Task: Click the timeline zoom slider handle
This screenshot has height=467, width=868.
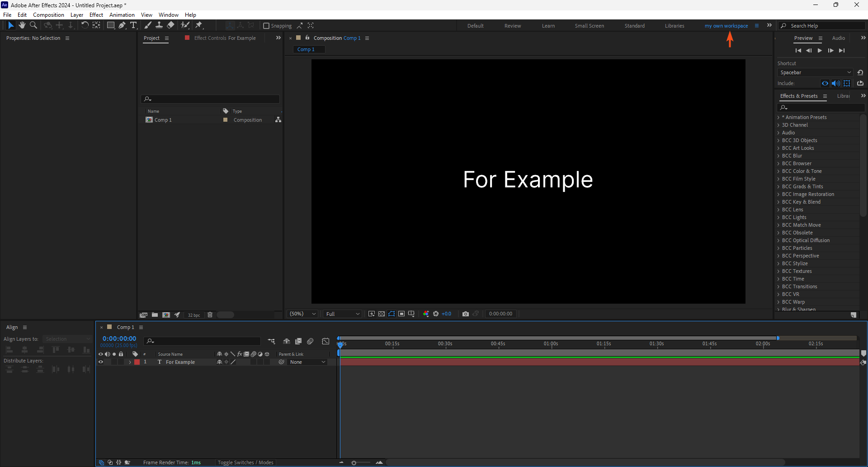Action: click(354, 462)
